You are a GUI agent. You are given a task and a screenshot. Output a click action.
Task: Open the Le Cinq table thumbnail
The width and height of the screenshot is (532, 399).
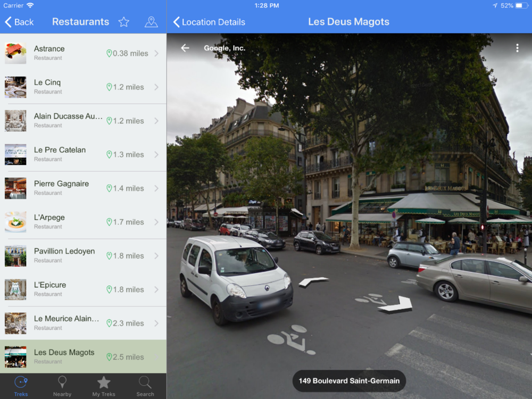tap(15, 87)
